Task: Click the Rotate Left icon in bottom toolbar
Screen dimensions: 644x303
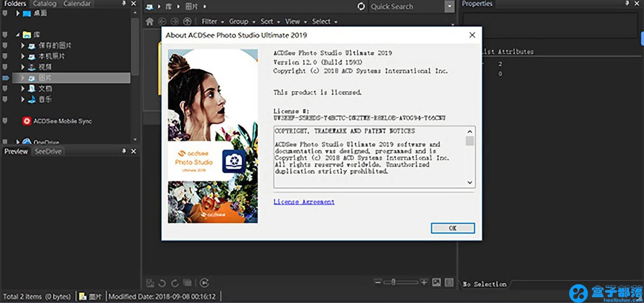Action: (x=162, y=283)
